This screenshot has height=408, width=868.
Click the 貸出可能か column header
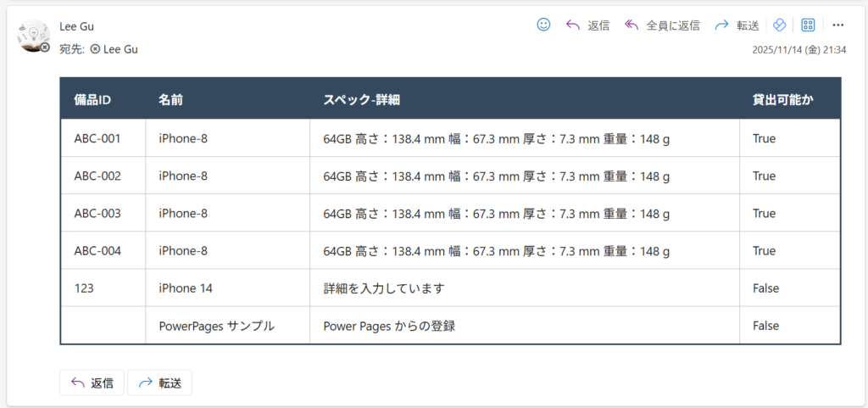[782, 100]
